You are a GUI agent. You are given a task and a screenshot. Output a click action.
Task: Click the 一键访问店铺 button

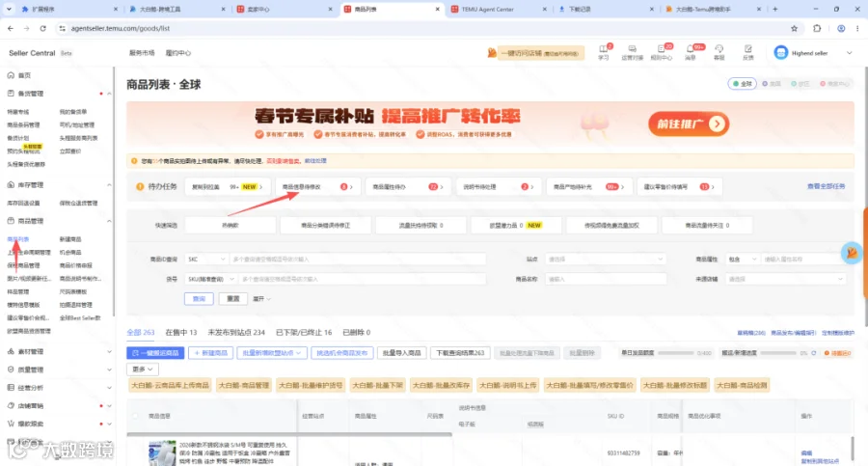coord(540,53)
